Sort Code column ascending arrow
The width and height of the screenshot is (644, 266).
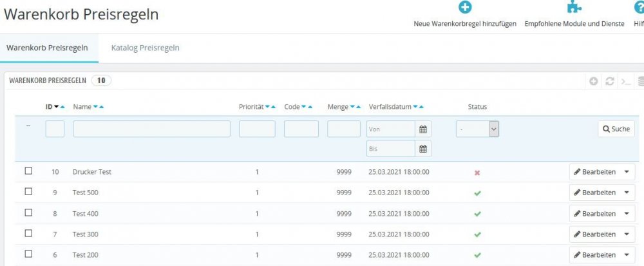coord(310,107)
